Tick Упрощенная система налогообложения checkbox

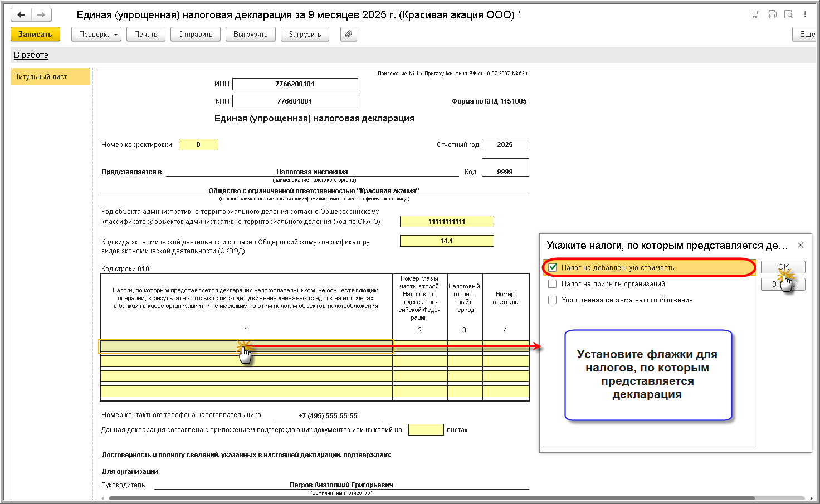click(553, 300)
